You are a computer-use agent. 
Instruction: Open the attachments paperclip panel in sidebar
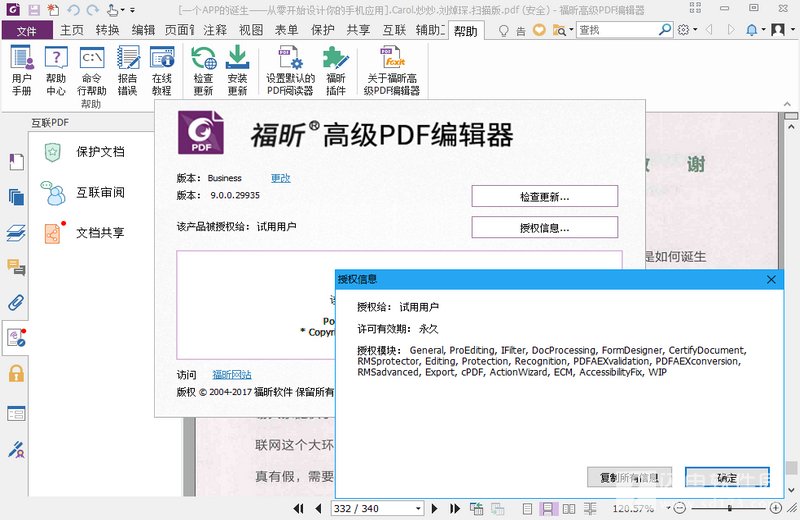pyautogui.click(x=16, y=302)
